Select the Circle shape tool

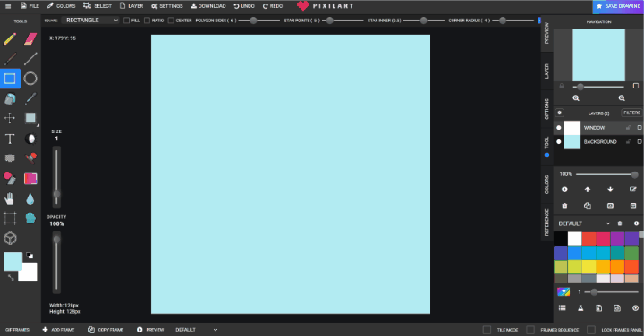pos(30,79)
